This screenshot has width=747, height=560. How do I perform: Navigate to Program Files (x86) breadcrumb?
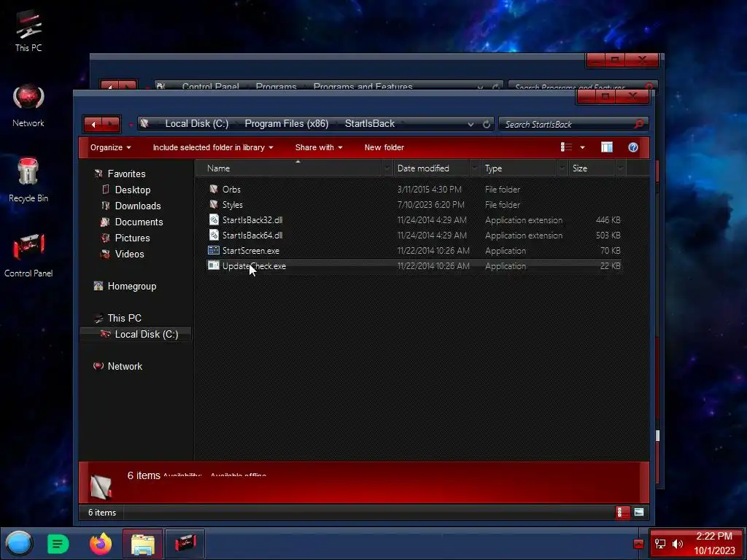tap(286, 124)
